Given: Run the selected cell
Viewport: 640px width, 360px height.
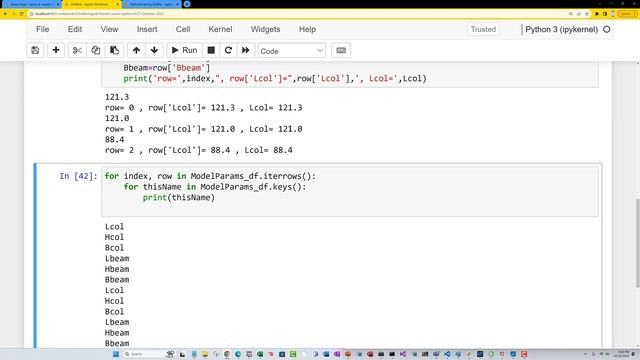Looking at the screenshot, I should pos(184,50).
